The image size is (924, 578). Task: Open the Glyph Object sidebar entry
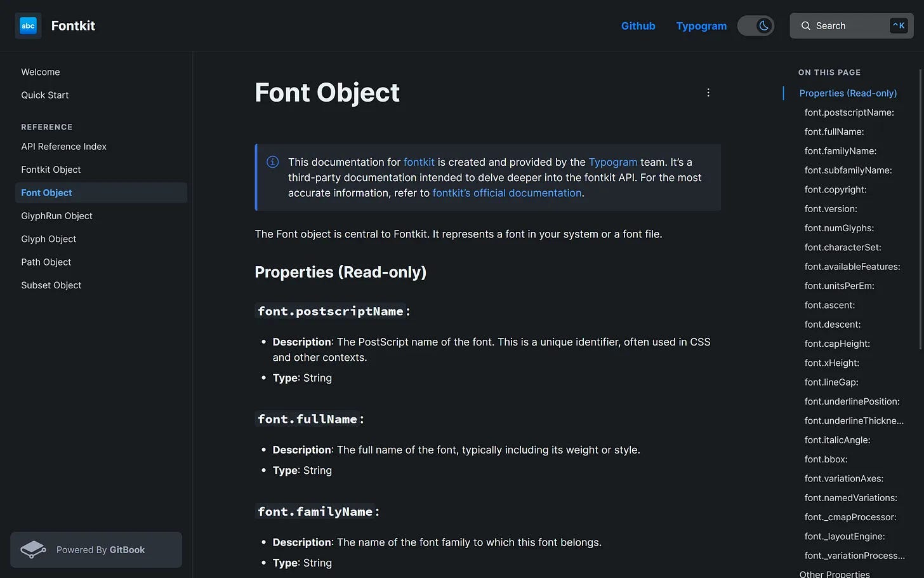[x=48, y=239]
